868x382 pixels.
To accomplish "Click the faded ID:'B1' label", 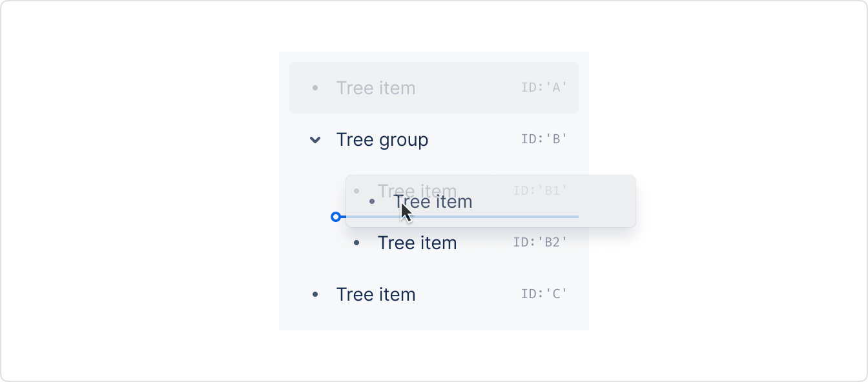I will (540, 190).
